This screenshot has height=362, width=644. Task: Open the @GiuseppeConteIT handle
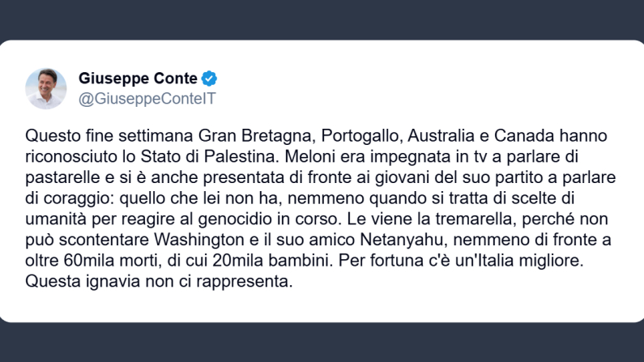pos(147,99)
